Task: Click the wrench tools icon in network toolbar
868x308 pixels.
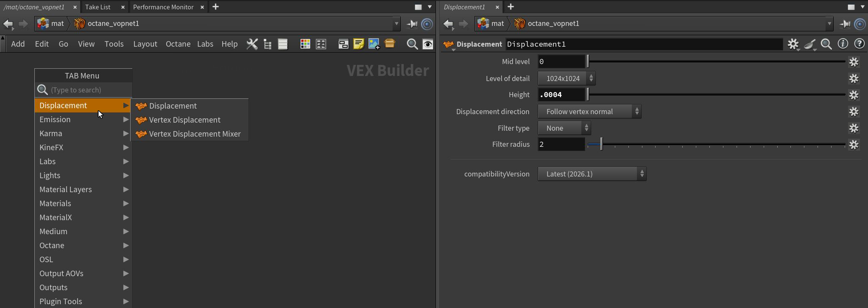Action: (x=252, y=44)
